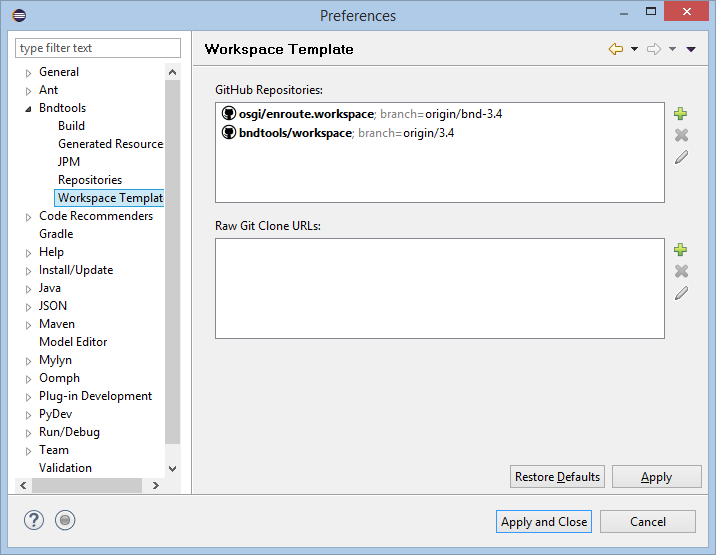Click Apply and Close button
The width and height of the screenshot is (716, 555).
click(x=544, y=522)
